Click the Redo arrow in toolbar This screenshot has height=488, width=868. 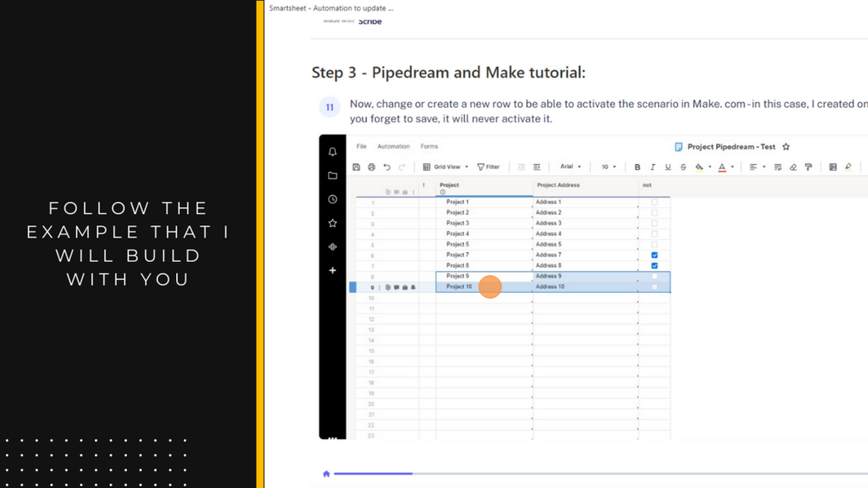[x=402, y=167]
